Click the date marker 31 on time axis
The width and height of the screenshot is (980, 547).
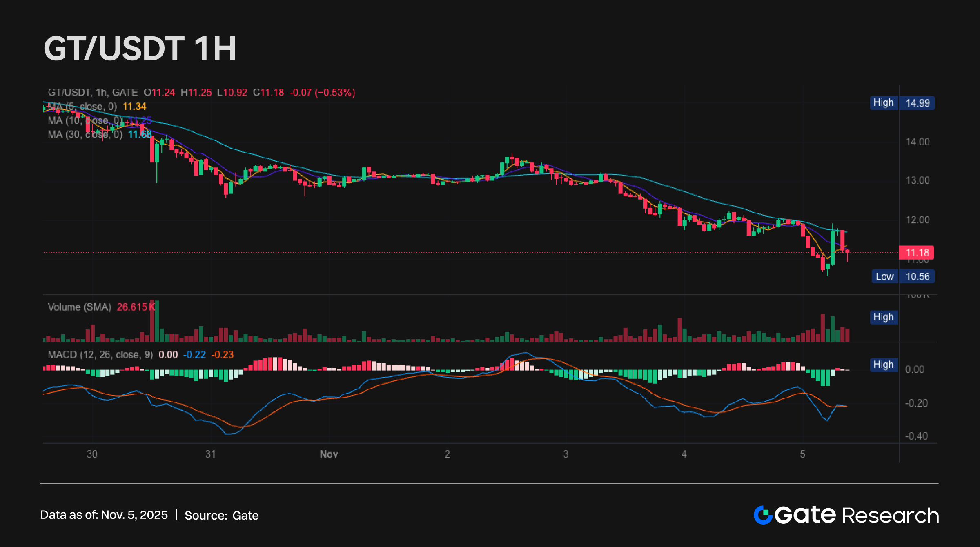[x=210, y=454]
